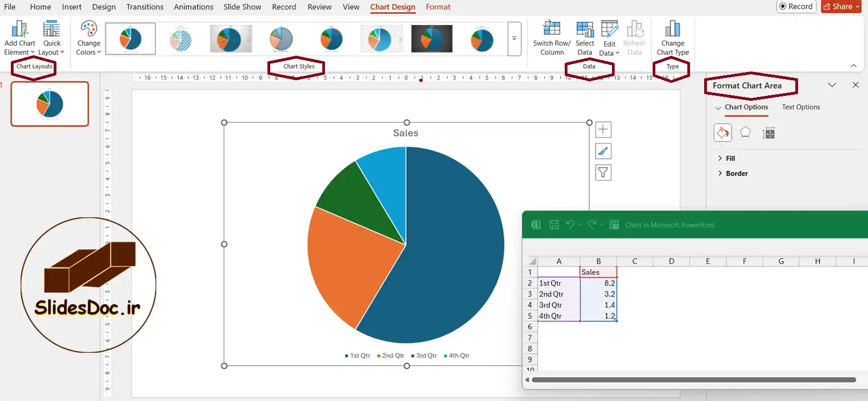868x401 pixels.
Task: Select the Size & Properties icon
Action: click(x=768, y=133)
